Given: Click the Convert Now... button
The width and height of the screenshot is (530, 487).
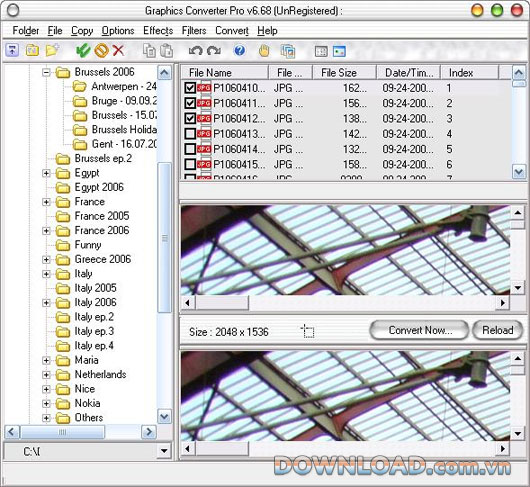Looking at the screenshot, I should click(x=419, y=330).
